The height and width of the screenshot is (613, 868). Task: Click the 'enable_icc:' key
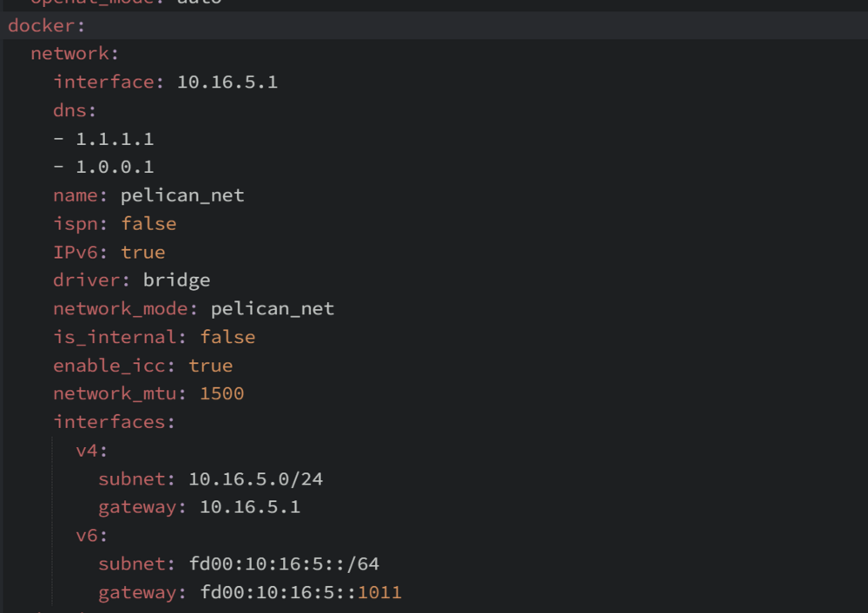[115, 366]
